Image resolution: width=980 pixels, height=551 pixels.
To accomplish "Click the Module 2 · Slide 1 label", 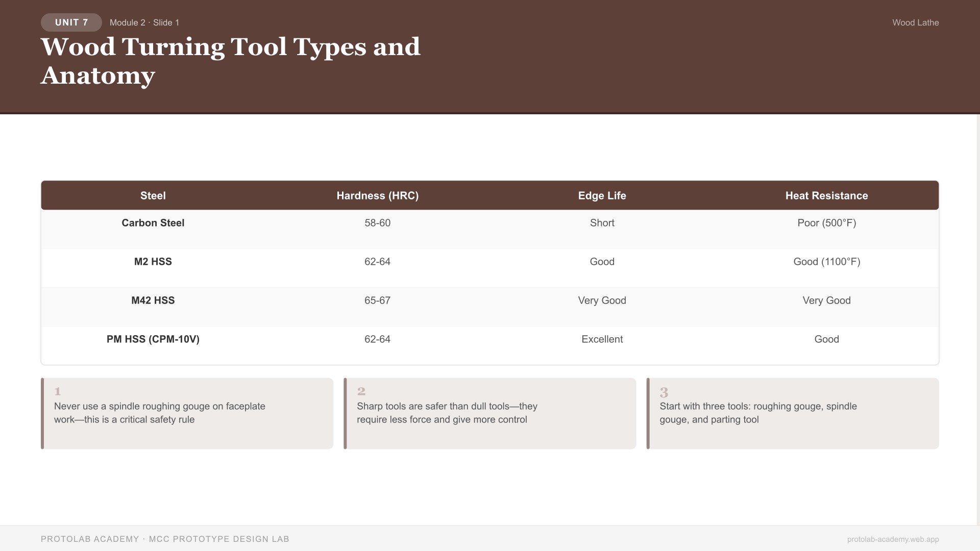I will click(144, 22).
